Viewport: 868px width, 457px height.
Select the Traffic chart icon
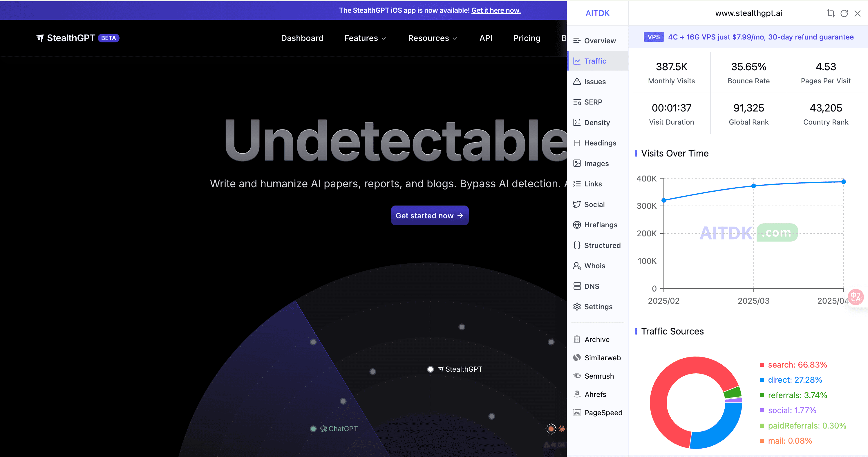click(577, 61)
